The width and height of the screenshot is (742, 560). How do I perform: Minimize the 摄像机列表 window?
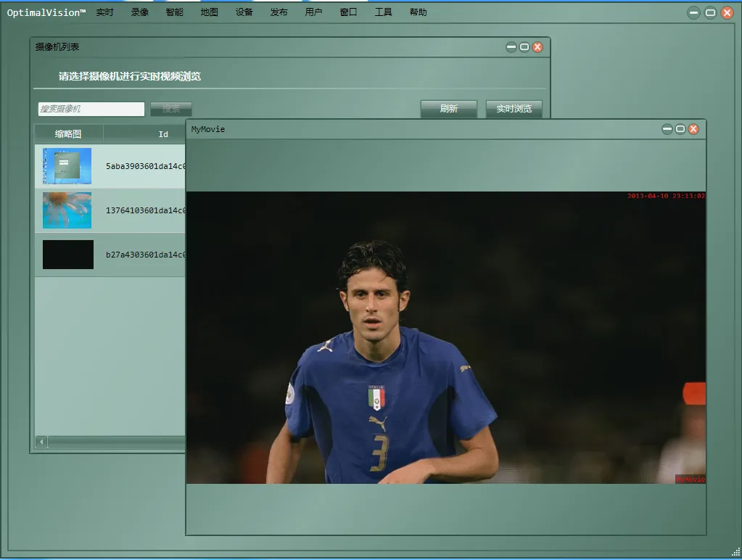(511, 47)
